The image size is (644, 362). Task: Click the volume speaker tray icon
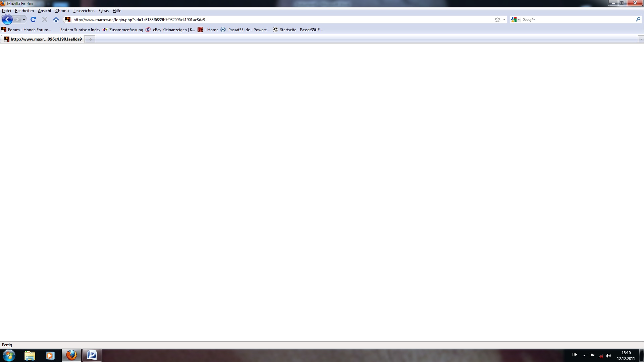pos(608,355)
